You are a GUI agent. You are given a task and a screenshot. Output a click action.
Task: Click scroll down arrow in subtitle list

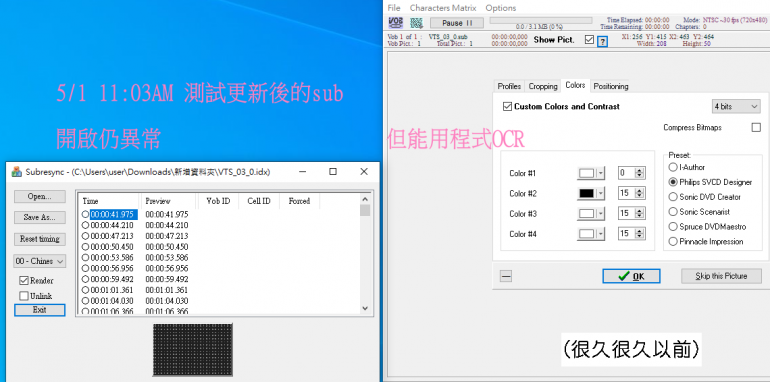click(365, 308)
